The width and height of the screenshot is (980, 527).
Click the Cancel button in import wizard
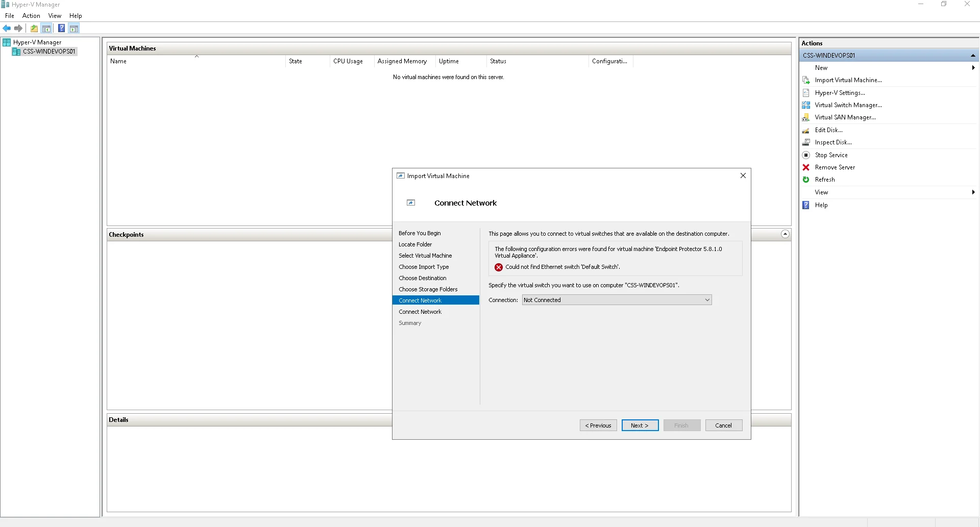point(724,425)
